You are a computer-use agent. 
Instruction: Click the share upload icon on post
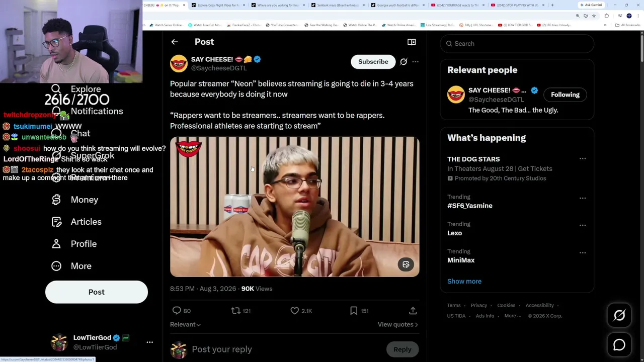click(x=413, y=311)
